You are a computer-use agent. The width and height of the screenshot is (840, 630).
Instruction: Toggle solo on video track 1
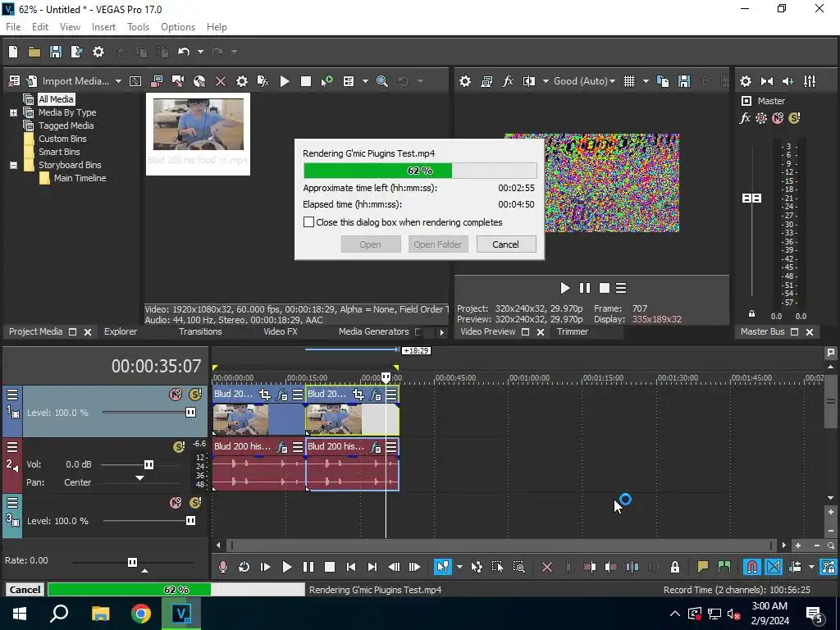(195, 395)
